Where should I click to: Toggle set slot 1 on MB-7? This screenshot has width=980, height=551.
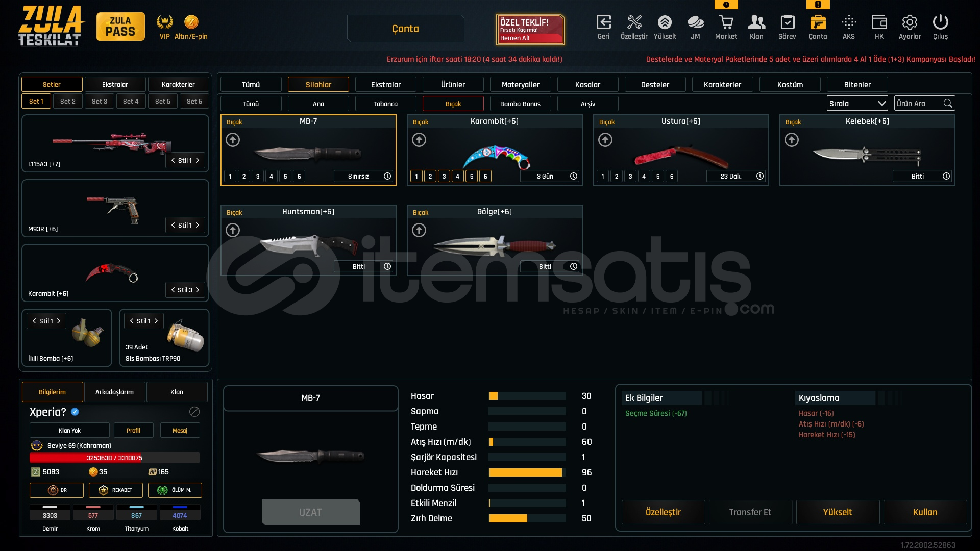click(x=230, y=177)
